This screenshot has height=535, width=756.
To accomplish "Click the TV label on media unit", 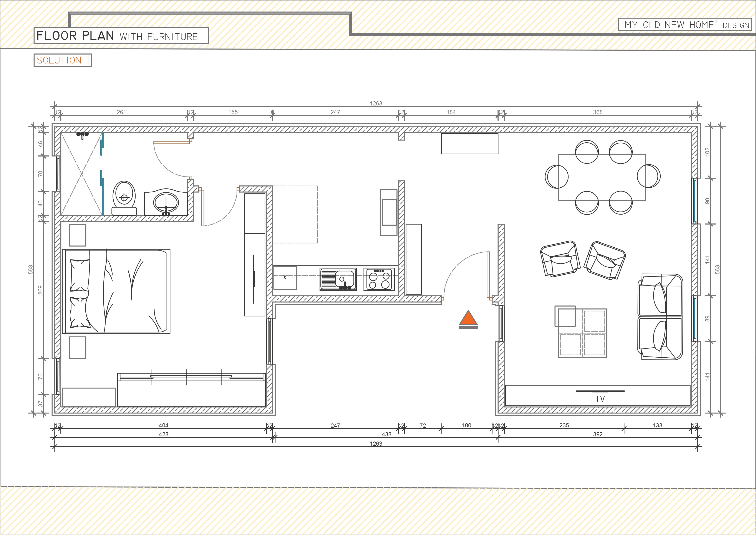I will click(600, 399).
